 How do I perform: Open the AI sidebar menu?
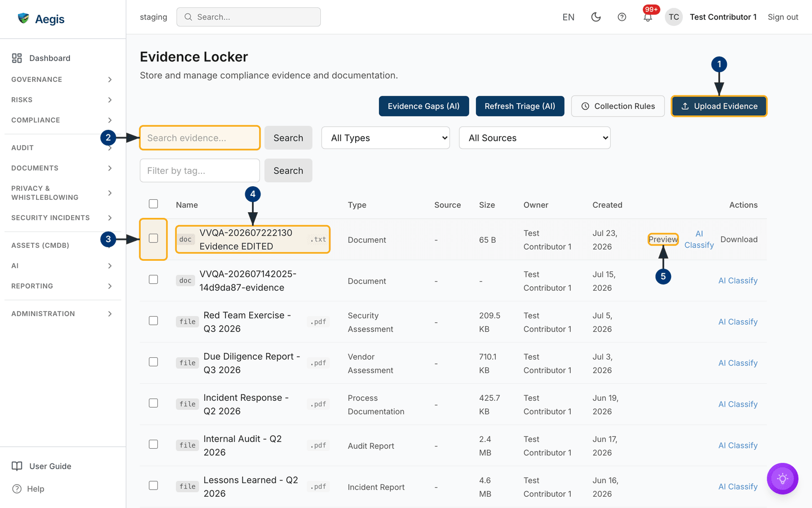62,266
